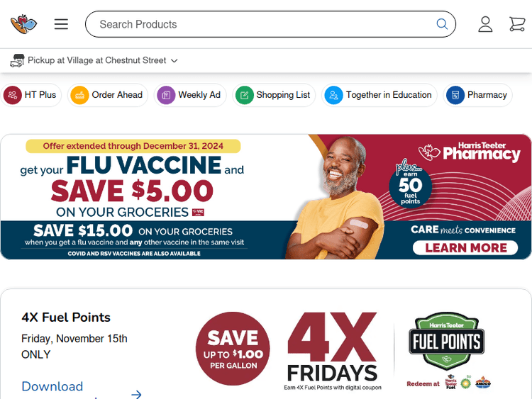532x399 pixels.
Task: Expand the Pickup at Village dropdown chevron
Action: point(174,61)
